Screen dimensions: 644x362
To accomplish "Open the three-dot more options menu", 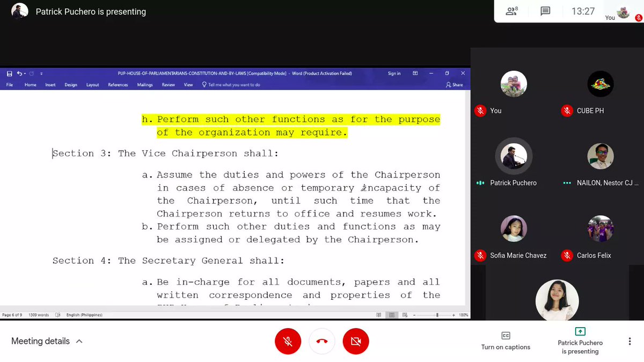I will pyautogui.click(x=630, y=341).
